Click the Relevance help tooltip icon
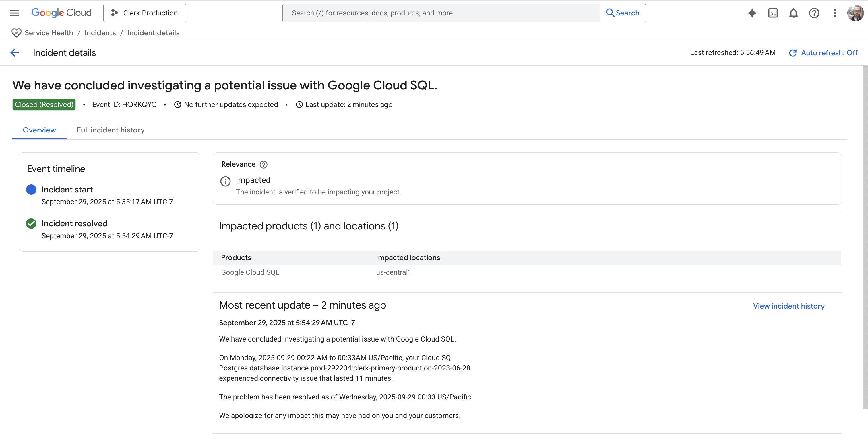 pyautogui.click(x=263, y=164)
